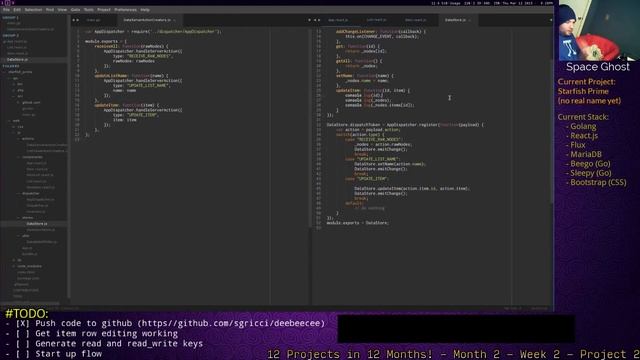The height and width of the screenshot is (360, 640).
Task: Click the React.js stack entry
Action: (x=584, y=136)
